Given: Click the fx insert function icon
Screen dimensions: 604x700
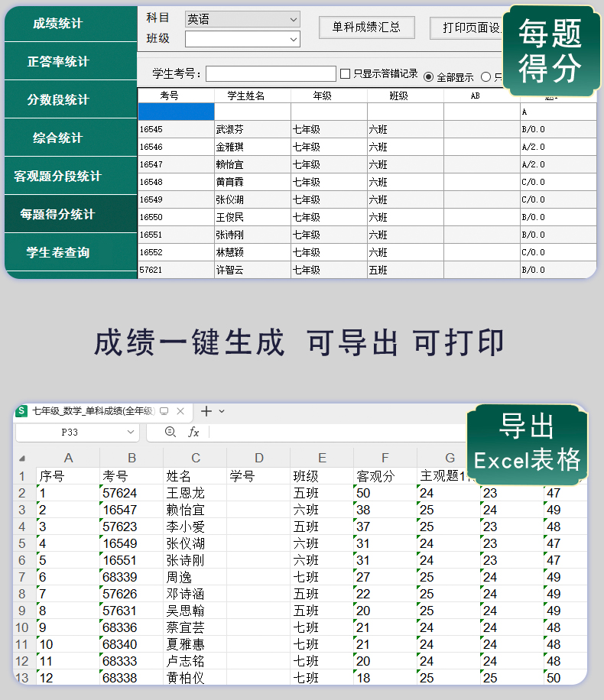Looking at the screenshot, I should pyautogui.click(x=193, y=433).
